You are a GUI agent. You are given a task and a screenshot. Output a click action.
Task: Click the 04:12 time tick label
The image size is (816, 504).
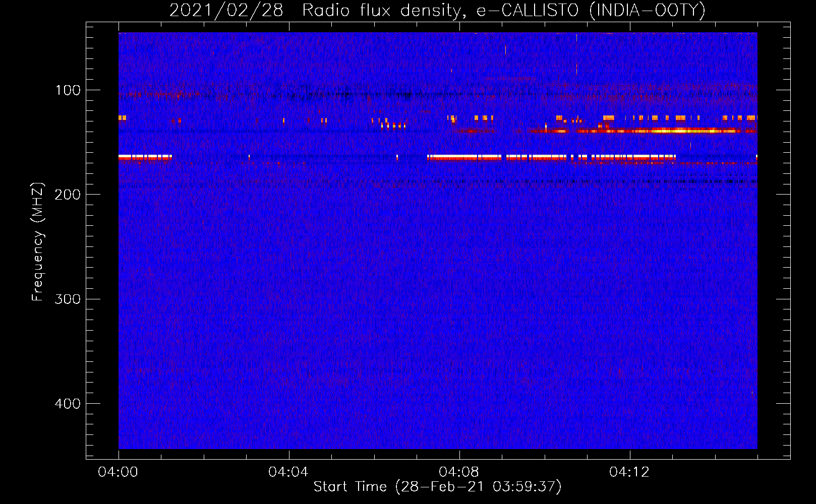(629, 472)
